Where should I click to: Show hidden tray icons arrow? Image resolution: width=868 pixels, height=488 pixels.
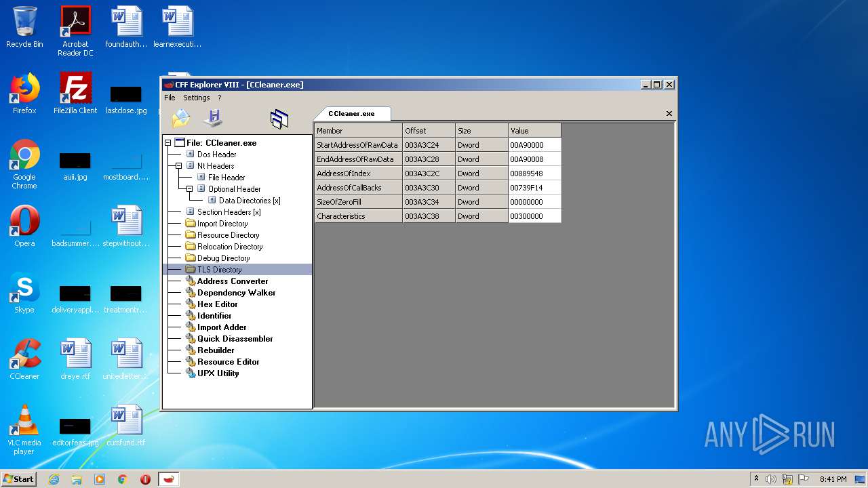pos(756,479)
